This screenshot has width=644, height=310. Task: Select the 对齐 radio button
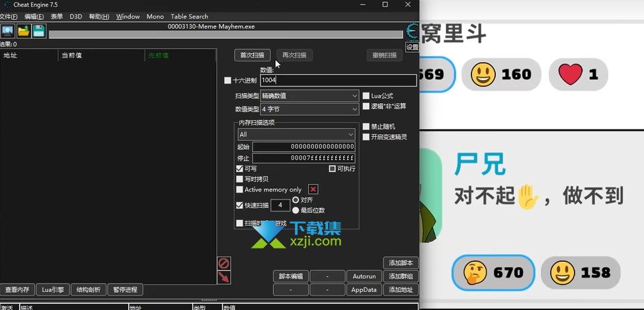tap(296, 200)
